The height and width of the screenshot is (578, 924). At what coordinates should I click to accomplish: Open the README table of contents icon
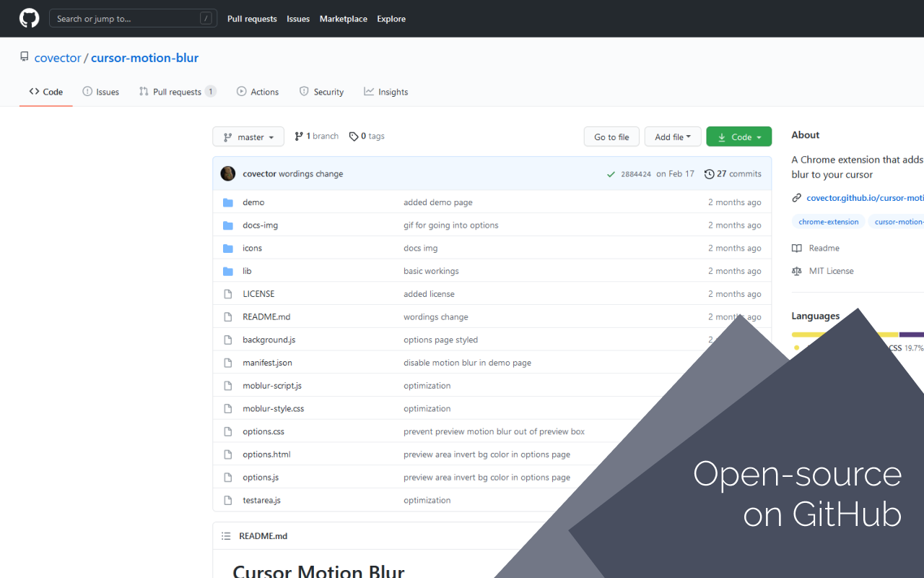pyautogui.click(x=226, y=536)
